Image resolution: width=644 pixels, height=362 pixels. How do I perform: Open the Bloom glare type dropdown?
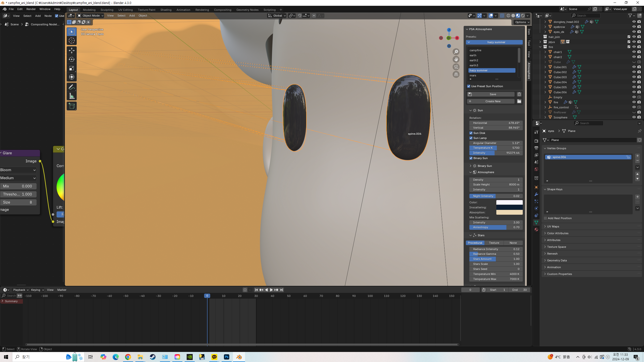(x=18, y=170)
